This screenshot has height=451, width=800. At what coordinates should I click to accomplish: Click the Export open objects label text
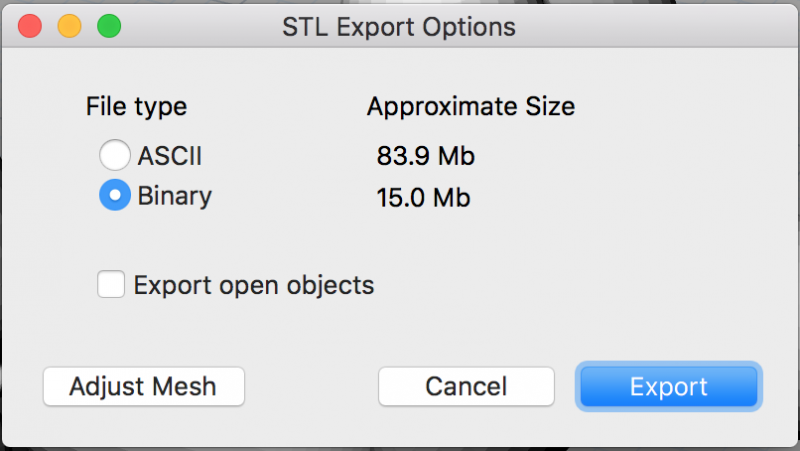pos(254,285)
